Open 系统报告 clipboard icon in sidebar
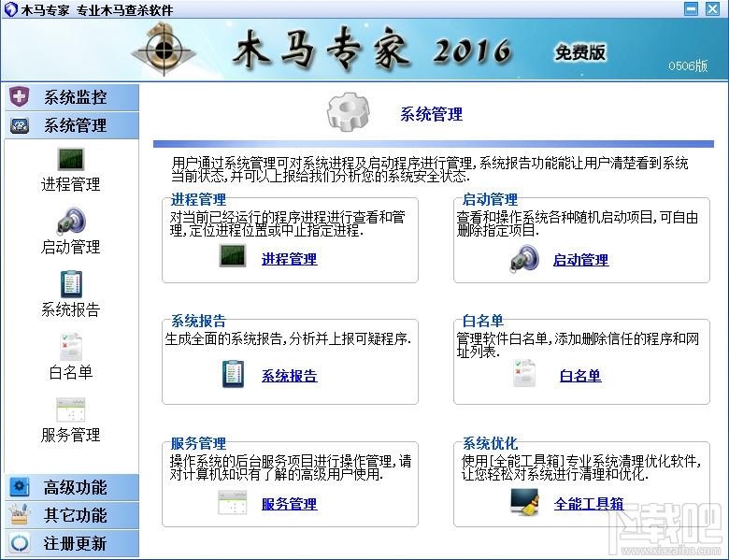 tap(71, 283)
